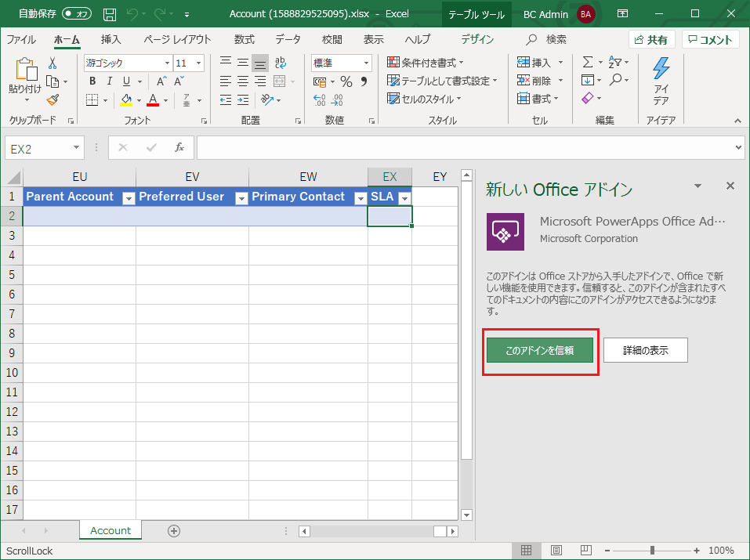The height and width of the screenshot is (560, 750).
Task: Apply red font color A
Action: tap(153, 100)
